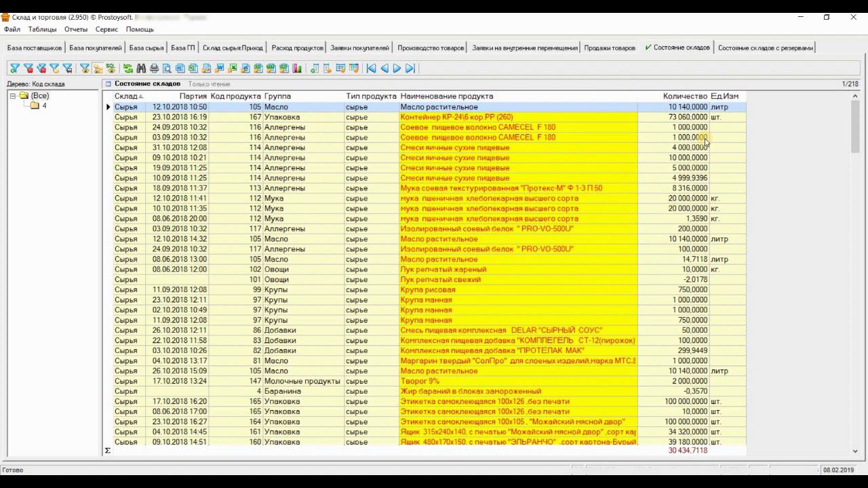
Task: Click the group cell Баранина
Action: (303, 391)
